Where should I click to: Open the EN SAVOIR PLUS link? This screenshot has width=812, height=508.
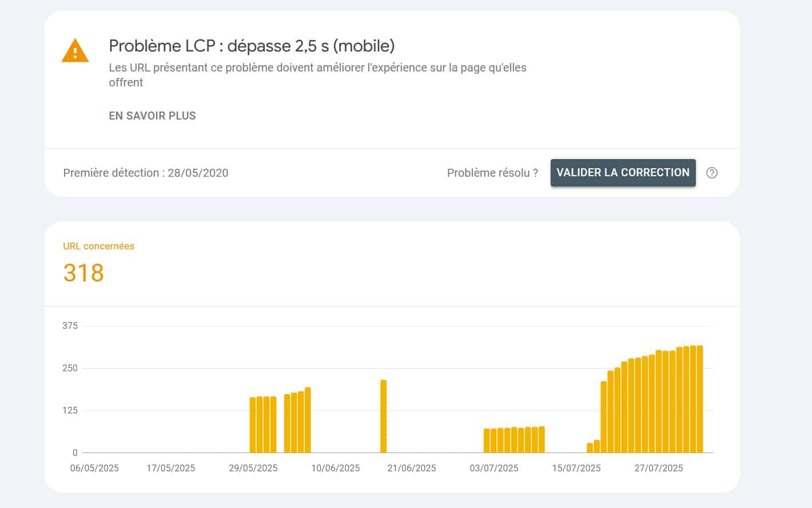153,116
